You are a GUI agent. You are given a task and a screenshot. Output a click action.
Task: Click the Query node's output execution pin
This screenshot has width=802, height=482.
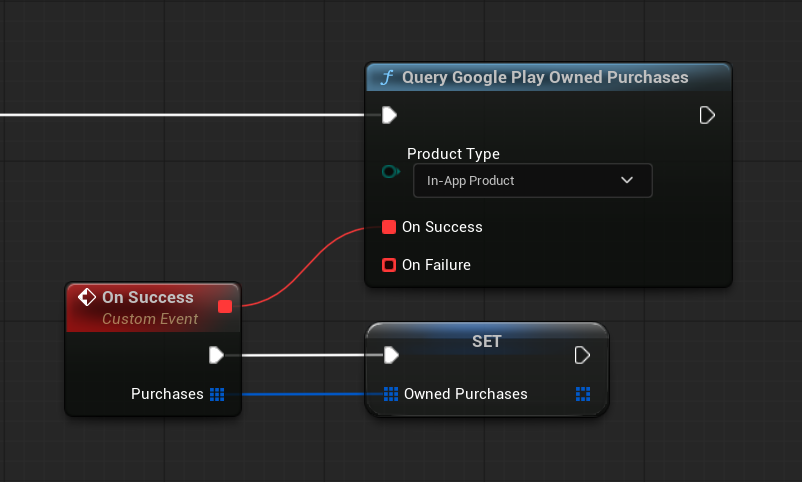[x=707, y=115]
